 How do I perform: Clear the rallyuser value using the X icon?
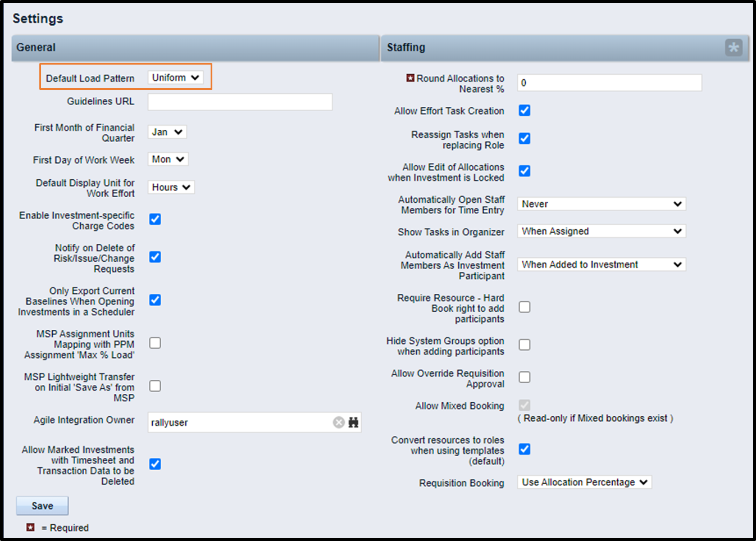pyautogui.click(x=339, y=422)
